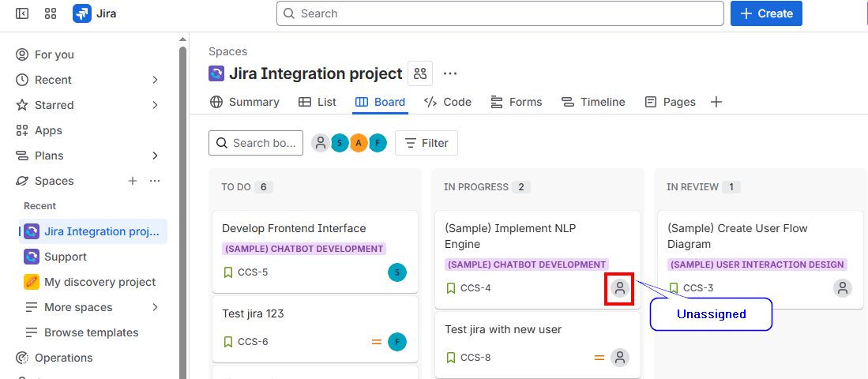Expand More spaces in sidebar
868x379 pixels.
point(155,307)
